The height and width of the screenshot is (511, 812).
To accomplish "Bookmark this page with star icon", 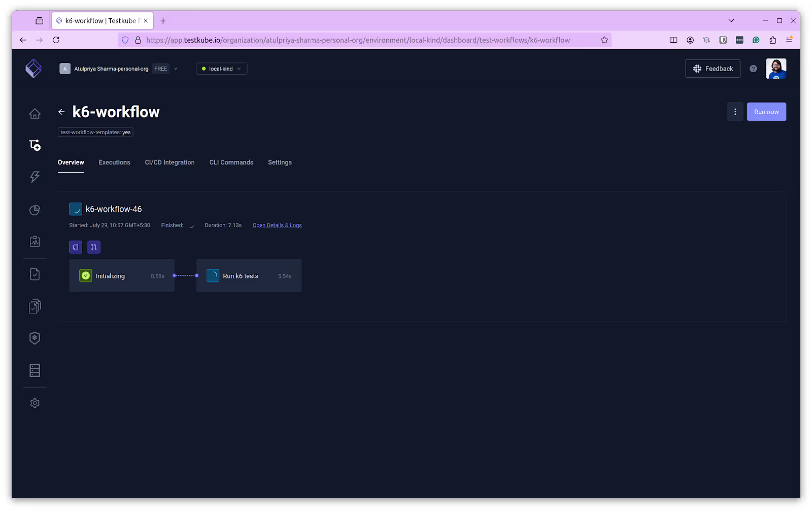I will [x=604, y=40].
